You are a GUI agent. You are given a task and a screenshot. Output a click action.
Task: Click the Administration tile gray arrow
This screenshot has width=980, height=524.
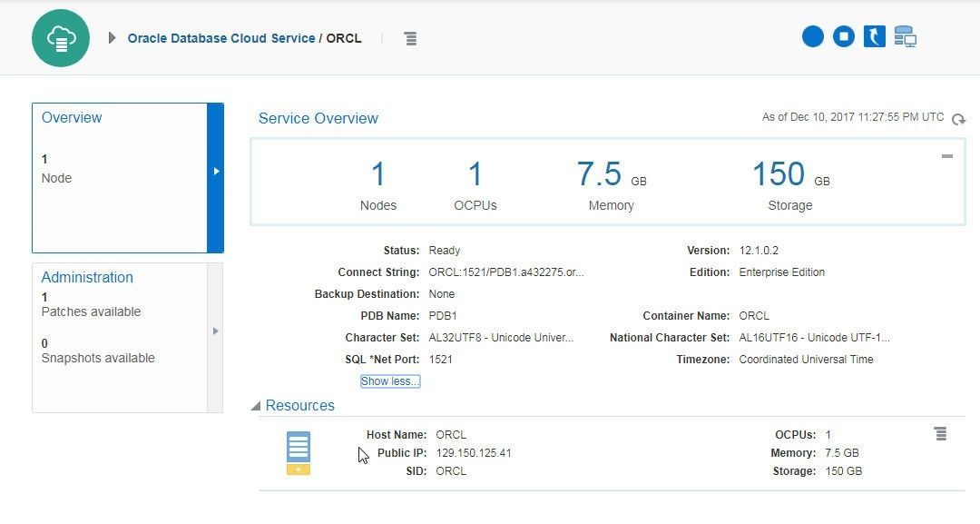(216, 338)
